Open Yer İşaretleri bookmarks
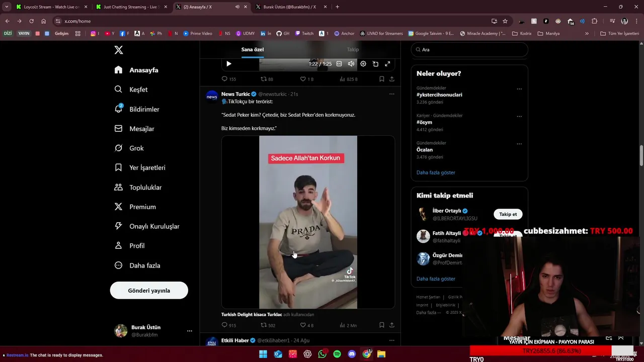Viewport: 644px width, 362px height. [140, 167]
